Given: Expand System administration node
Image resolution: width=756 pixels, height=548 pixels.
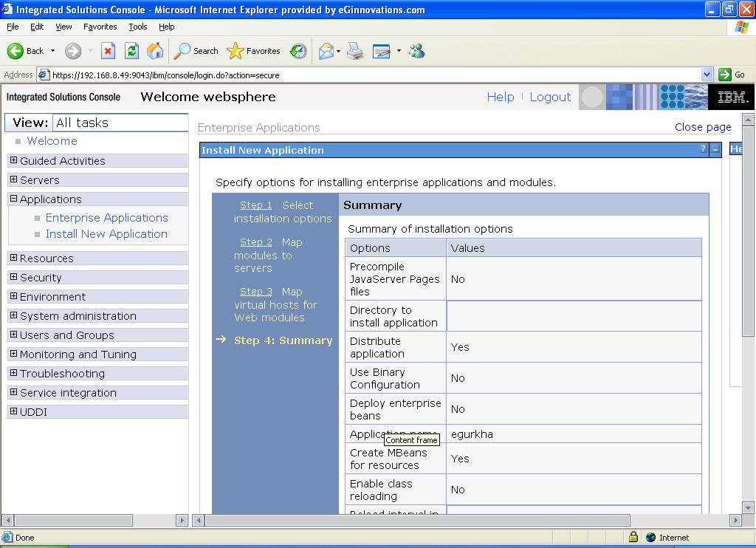Looking at the screenshot, I should pos(13,315).
